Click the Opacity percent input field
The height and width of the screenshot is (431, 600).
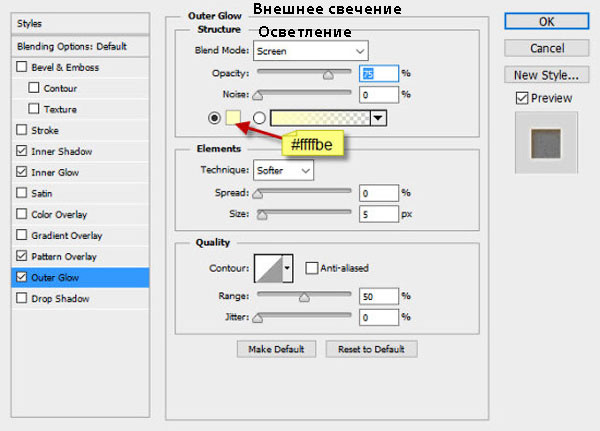(379, 73)
